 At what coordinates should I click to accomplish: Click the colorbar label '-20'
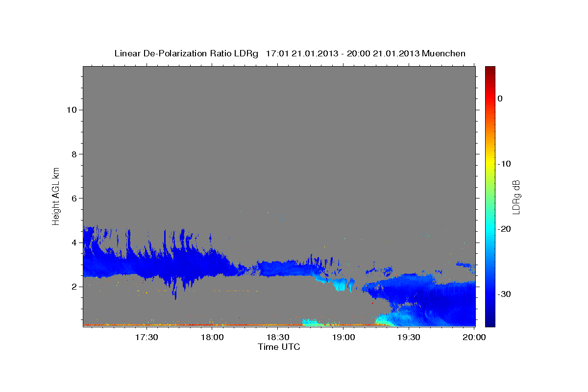coord(505,229)
